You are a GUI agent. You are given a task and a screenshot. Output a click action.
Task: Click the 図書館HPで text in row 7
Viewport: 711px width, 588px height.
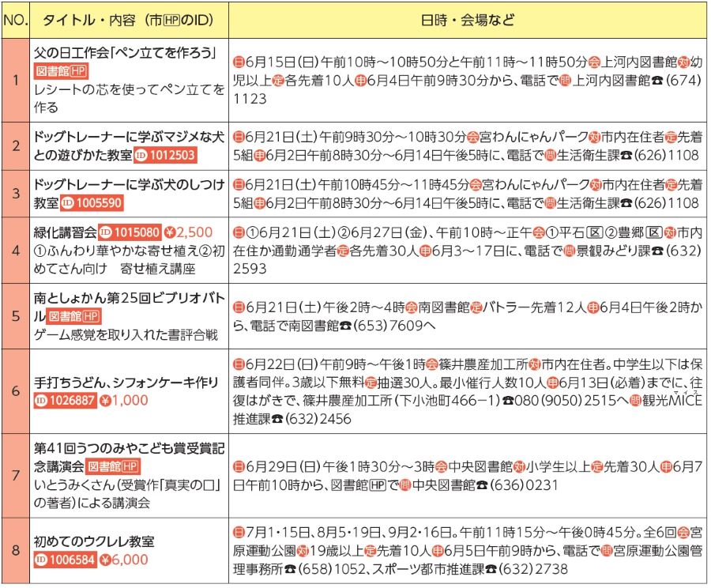point(364,485)
